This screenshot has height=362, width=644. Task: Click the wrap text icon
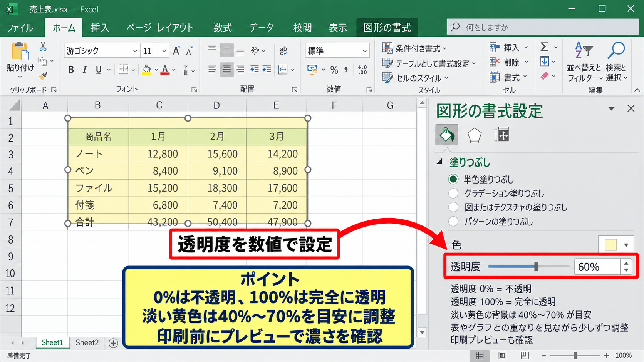coord(283,50)
